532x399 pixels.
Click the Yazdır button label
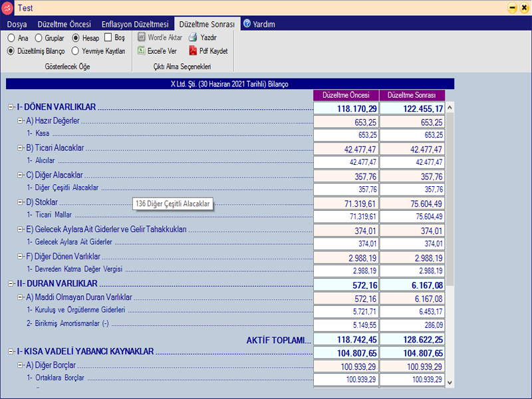click(x=208, y=37)
